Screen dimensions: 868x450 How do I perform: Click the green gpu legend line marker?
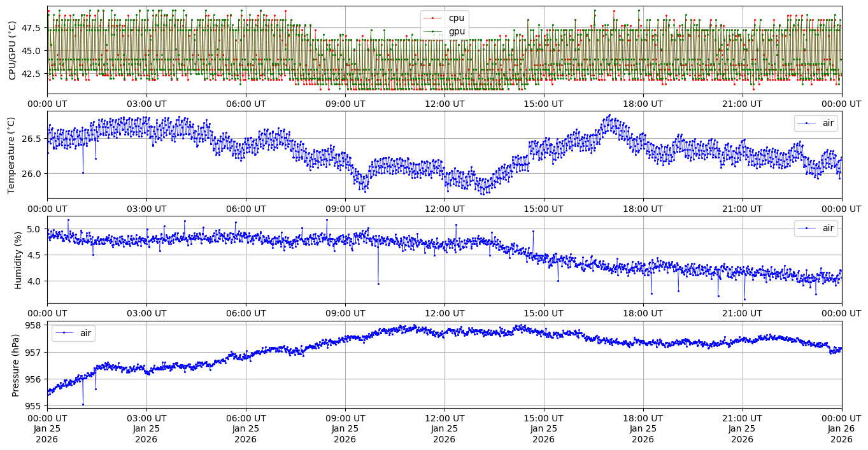[434, 31]
